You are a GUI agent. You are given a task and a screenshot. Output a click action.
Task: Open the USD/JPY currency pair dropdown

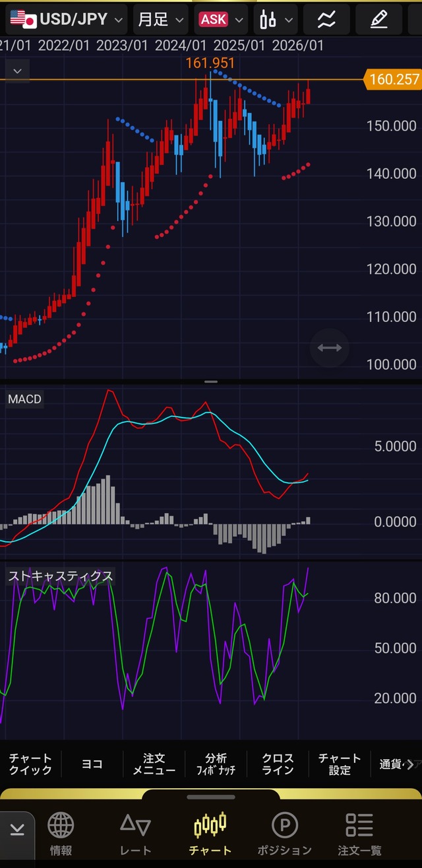[66, 19]
